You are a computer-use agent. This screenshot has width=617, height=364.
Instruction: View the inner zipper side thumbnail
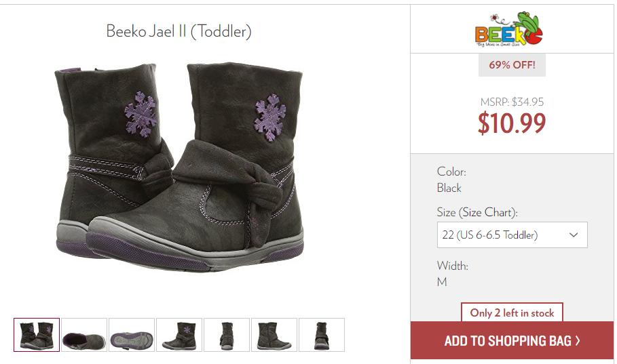point(274,335)
